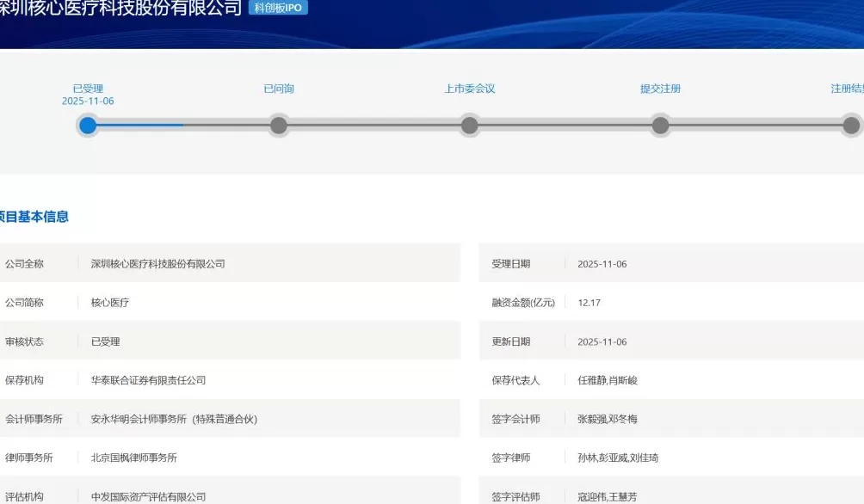This screenshot has width=864, height=504.
Task: Select the 已问询 stage marker circle
Action: point(278,126)
